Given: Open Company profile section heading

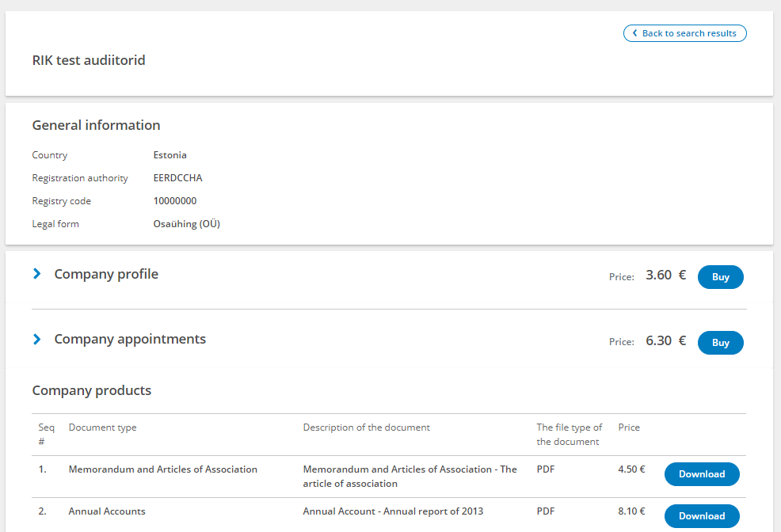Looking at the screenshot, I should (106, 274).
